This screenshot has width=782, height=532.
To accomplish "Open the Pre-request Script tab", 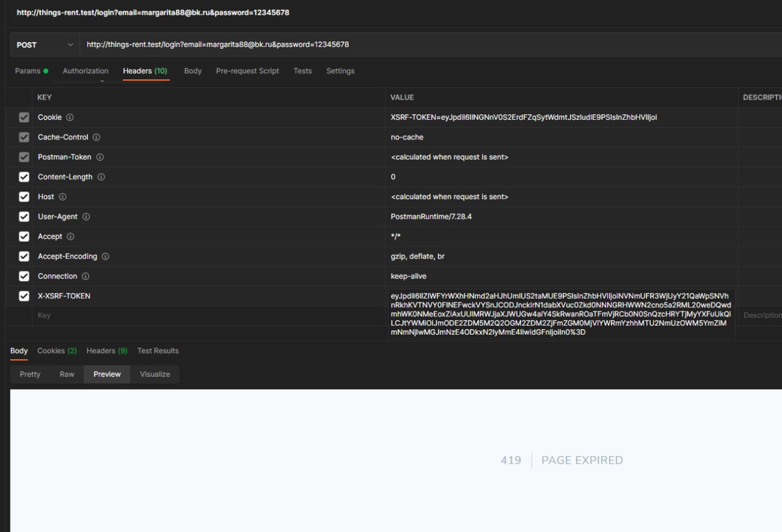I will click(247, 71).
